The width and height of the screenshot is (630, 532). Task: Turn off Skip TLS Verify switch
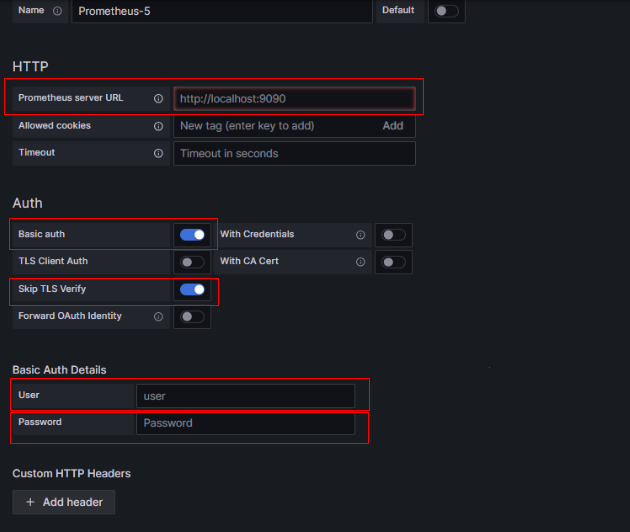192,289
